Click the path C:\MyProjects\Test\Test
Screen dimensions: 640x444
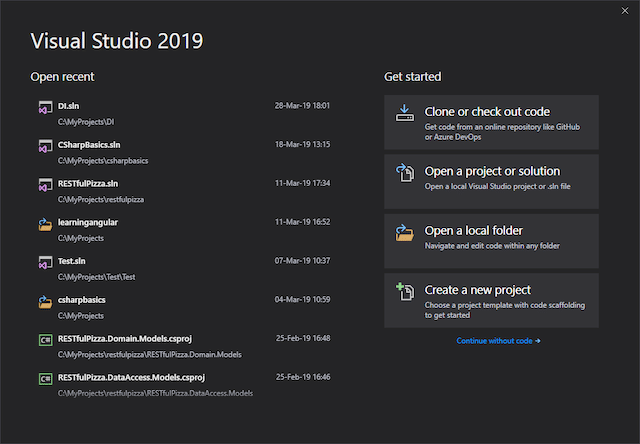[x=96, y=277]
